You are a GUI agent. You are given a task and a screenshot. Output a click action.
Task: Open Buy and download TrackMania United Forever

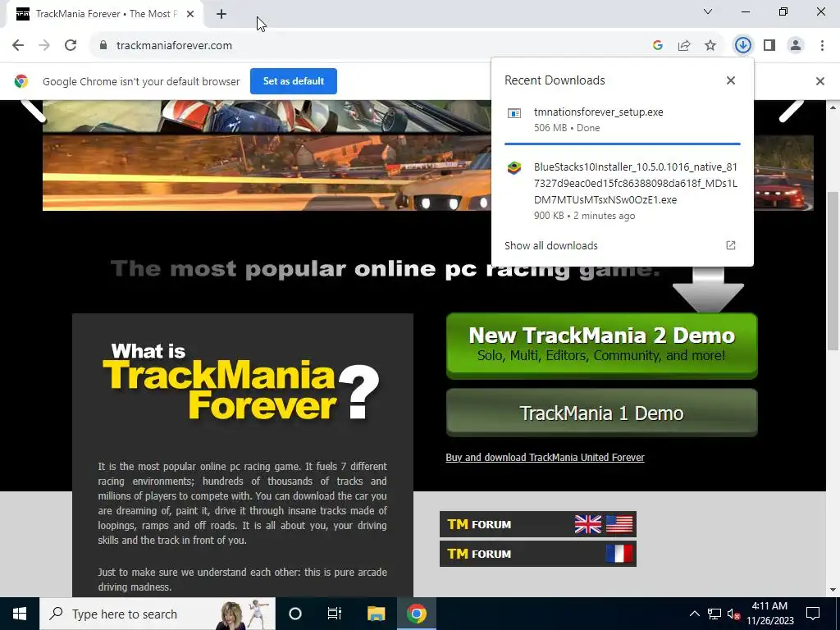click(545, 457)
